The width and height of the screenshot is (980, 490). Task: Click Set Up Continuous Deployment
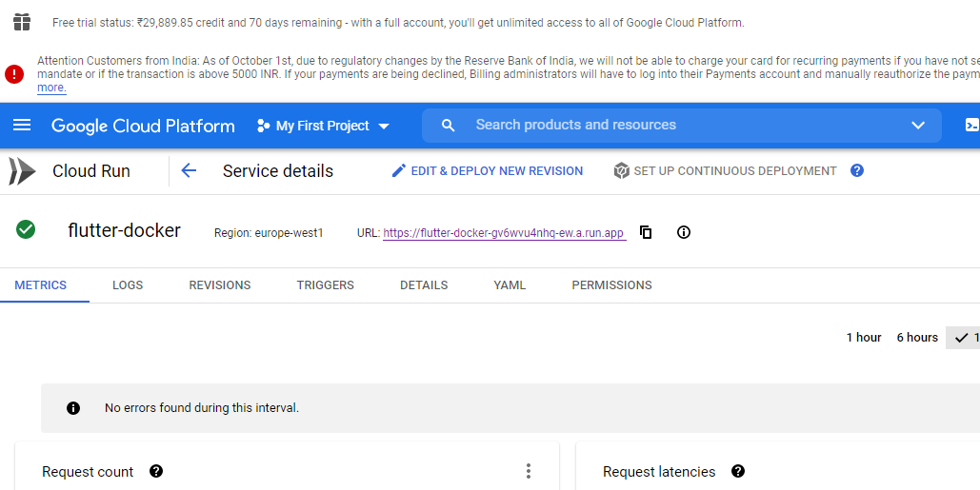(726, 171)
